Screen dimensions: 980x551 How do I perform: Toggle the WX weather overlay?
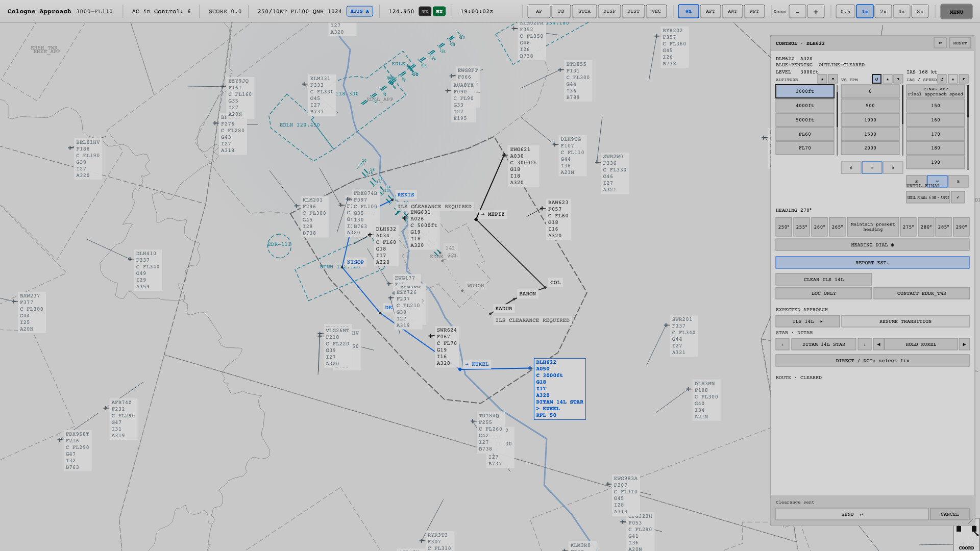pyautogui.click(x=689, y=11)
